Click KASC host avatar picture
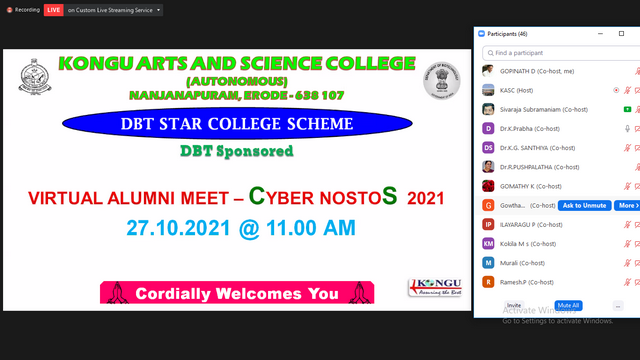Image resolution: width=640 pixels, height=360 pixels. [488, 90]
